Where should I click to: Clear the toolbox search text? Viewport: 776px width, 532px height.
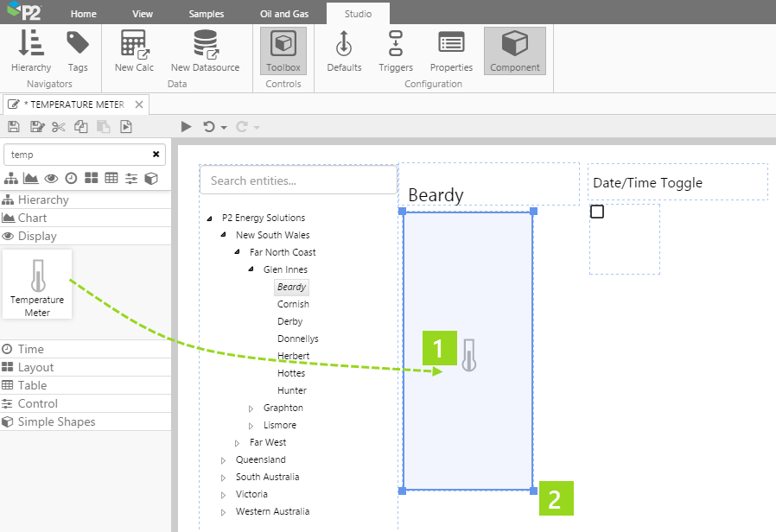[156, 155]
